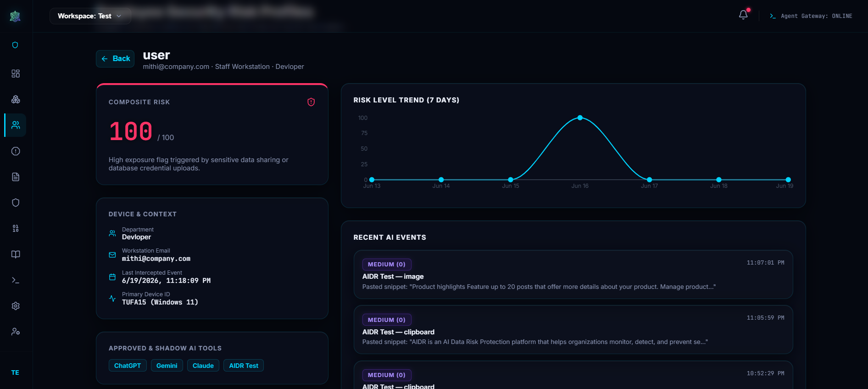Image resolution: width=868 pixels, height=389 pixels.
Task: Open the 11:05:59 PM AIDR Test clipboard event
Action: coord(573,330)
